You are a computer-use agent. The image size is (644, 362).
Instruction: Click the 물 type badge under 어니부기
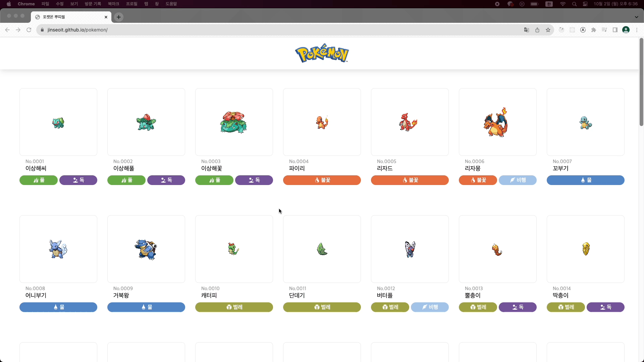click(58, 307)
